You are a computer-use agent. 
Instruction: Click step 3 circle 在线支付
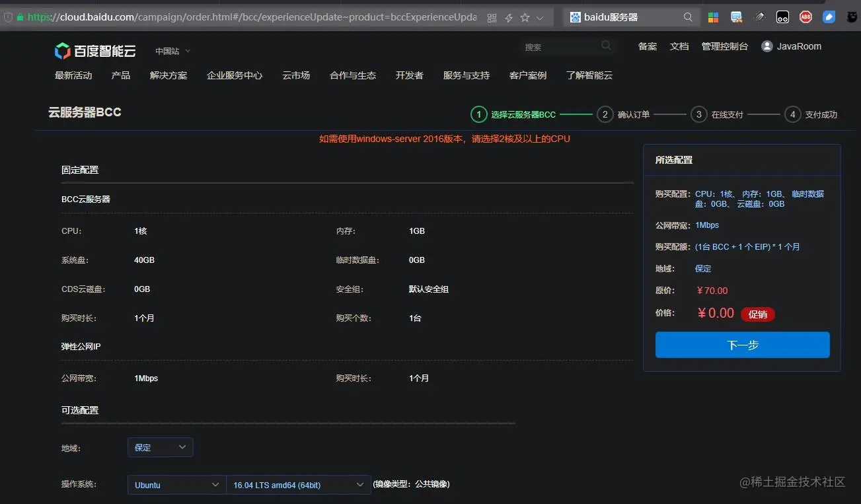click(x=698, y=114)
